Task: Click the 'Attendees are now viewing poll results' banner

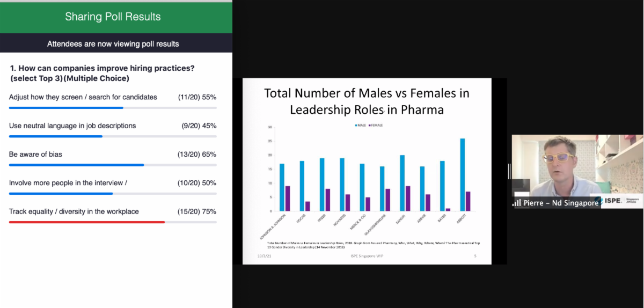Action: pos(113,43)
